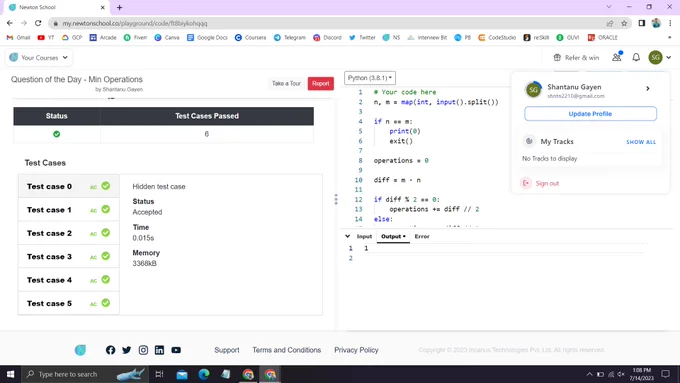Viewport: 680px width, 383px height.
Task: Click the red Report button
Action: click(320, 83)
